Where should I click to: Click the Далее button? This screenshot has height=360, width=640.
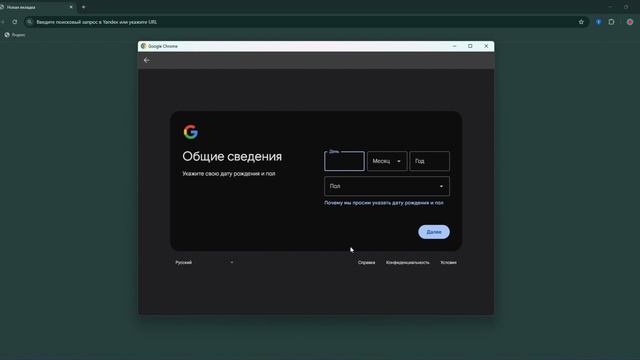[x=434, y=232]
